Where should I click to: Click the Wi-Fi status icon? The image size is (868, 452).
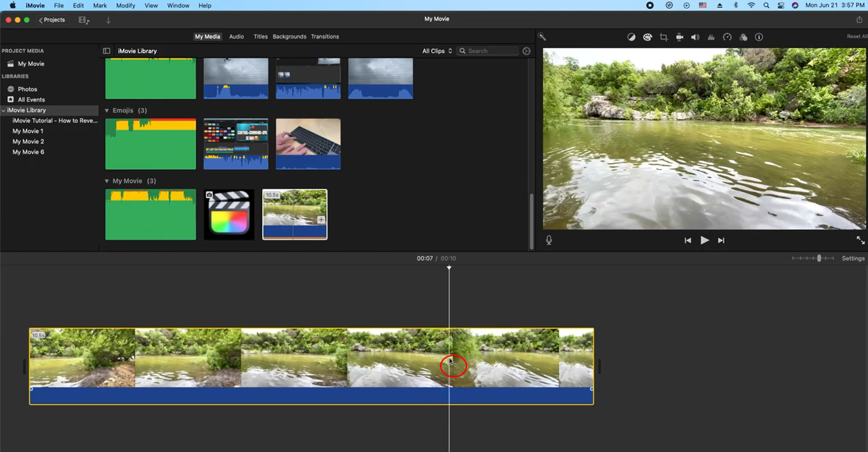point(751,5)
